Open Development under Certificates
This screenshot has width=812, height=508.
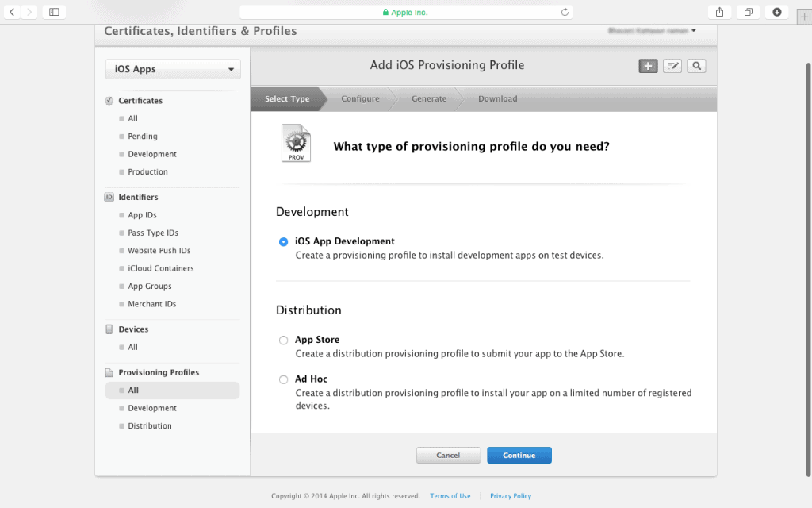(152, 154)
